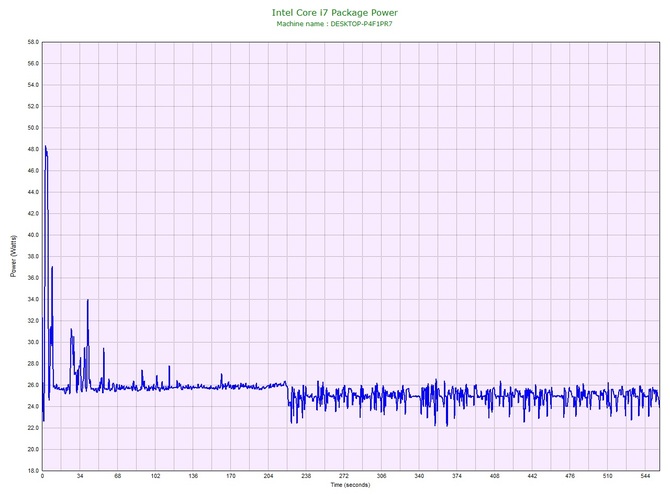Click the 22.0 y-axis value

pyautogui.click(x=33, y=428)
